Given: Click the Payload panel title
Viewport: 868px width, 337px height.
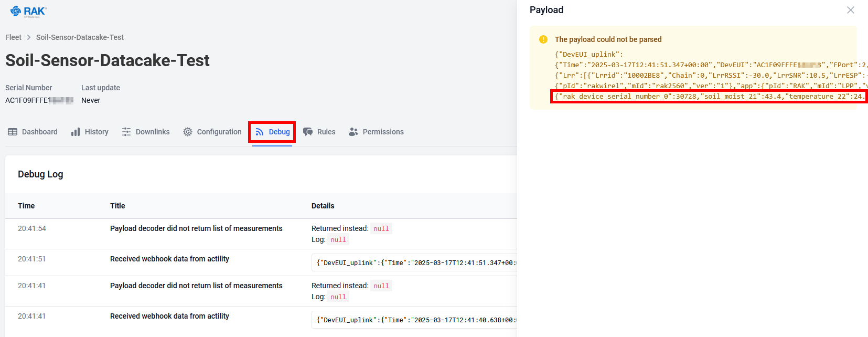Looking at the screenshot, I should pyautogui.click(x=546, y=10).
